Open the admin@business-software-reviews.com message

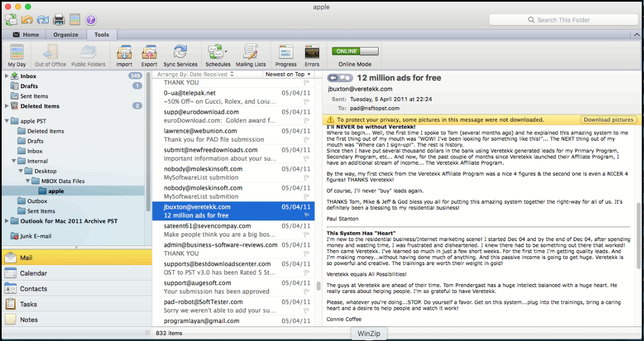pyautogui.click(x=233, y=249)
